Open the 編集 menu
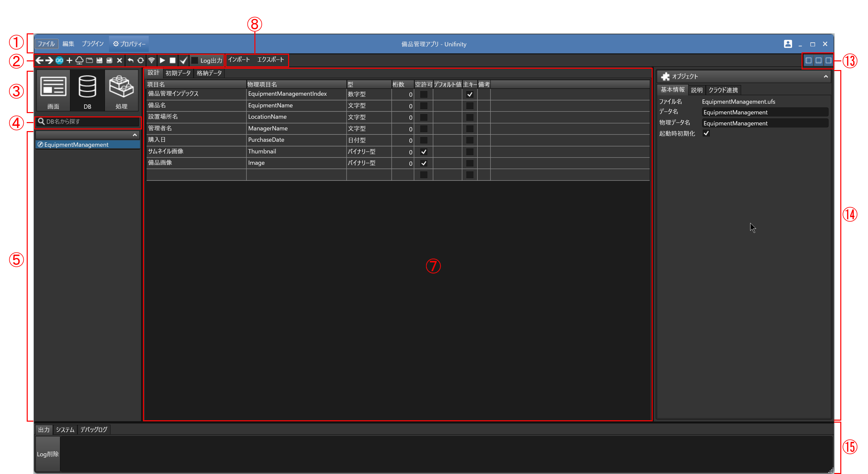This screenshot has width=868, height=474. [x=68, y=44]
